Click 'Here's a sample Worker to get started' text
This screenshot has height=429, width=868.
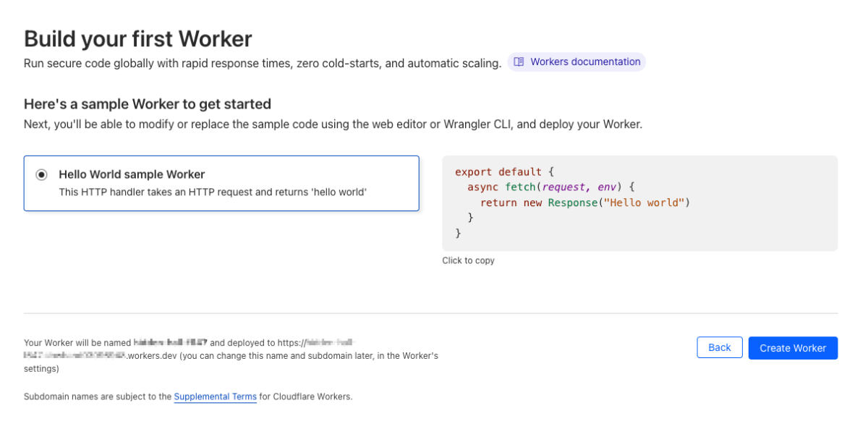coord(148,103)
